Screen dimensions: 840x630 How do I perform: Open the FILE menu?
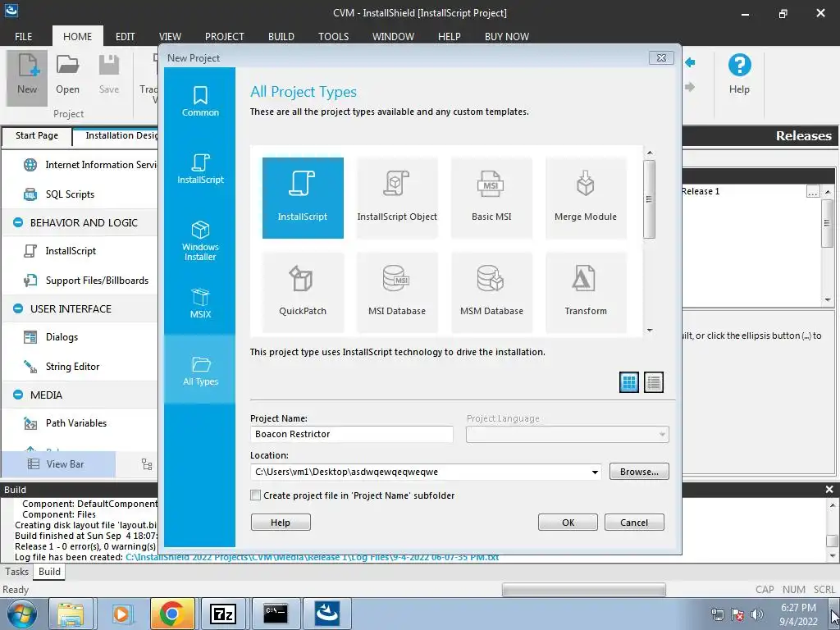pos(24,36)
